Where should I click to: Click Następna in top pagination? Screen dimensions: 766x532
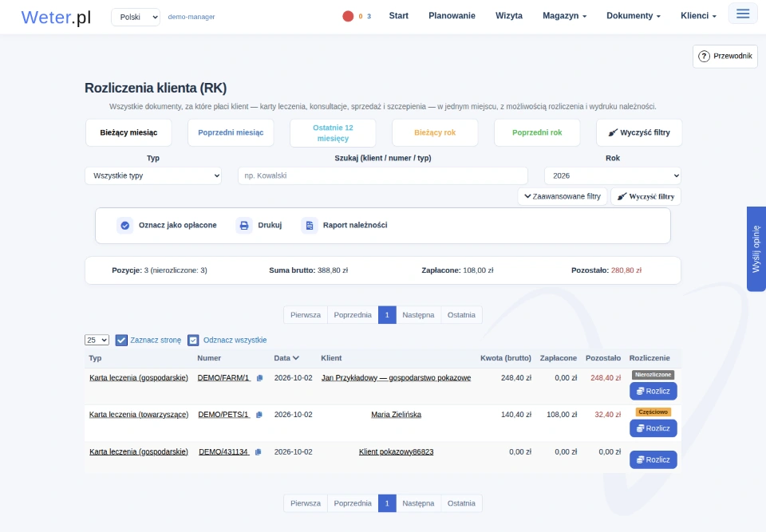[x=418, y=315]
